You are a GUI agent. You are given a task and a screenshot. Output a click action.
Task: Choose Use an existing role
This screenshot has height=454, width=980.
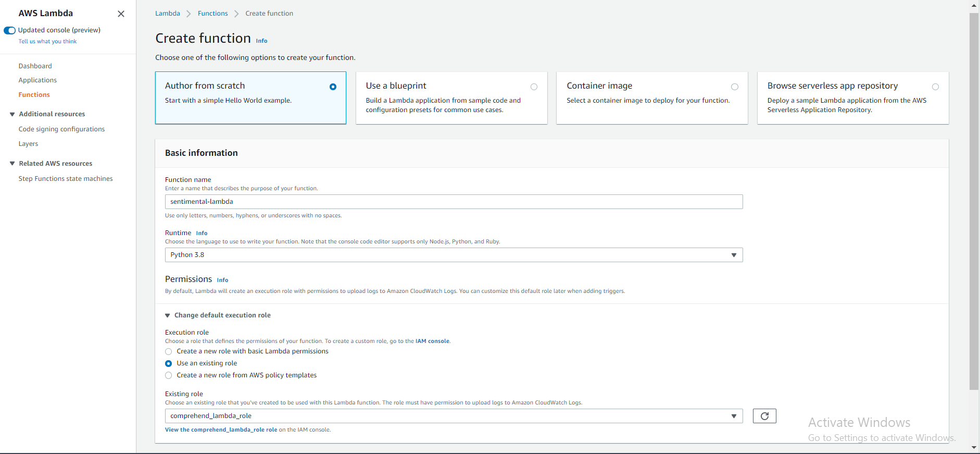tap(168, 364)
